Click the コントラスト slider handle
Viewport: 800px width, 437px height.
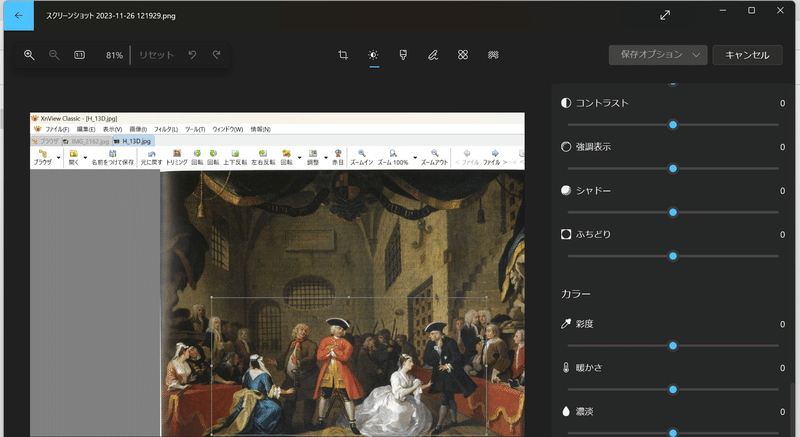673,124
